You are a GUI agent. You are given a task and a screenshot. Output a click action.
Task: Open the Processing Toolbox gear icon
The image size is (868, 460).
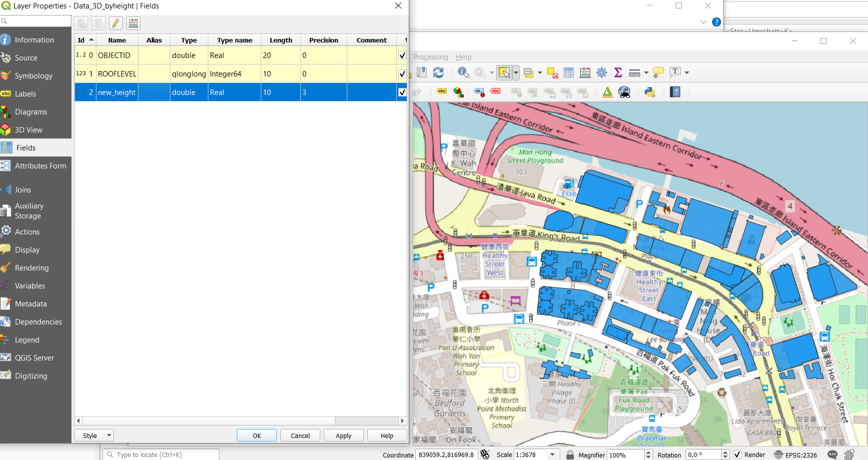click(602, 72)
